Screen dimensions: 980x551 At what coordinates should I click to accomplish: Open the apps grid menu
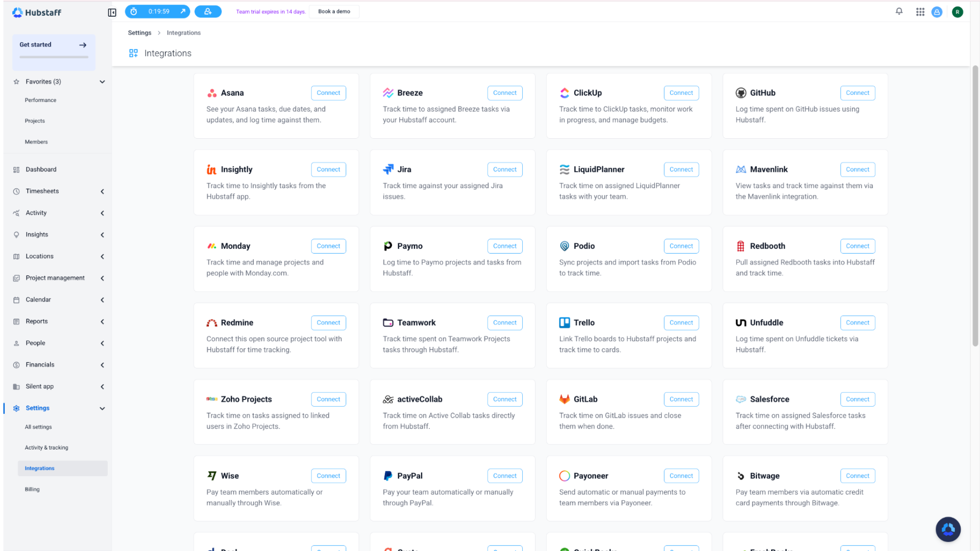click(920, 12)
